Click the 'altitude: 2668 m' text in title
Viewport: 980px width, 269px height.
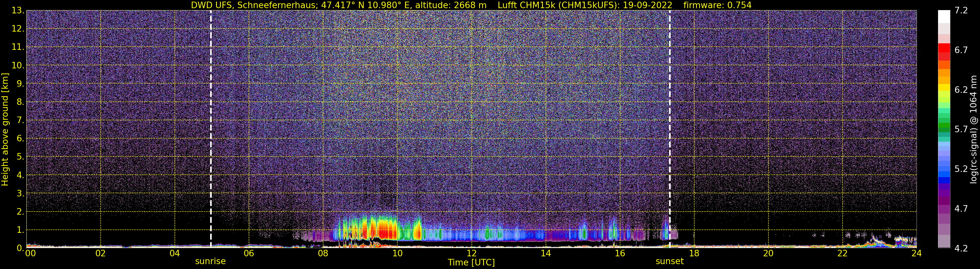coord(451,5)
